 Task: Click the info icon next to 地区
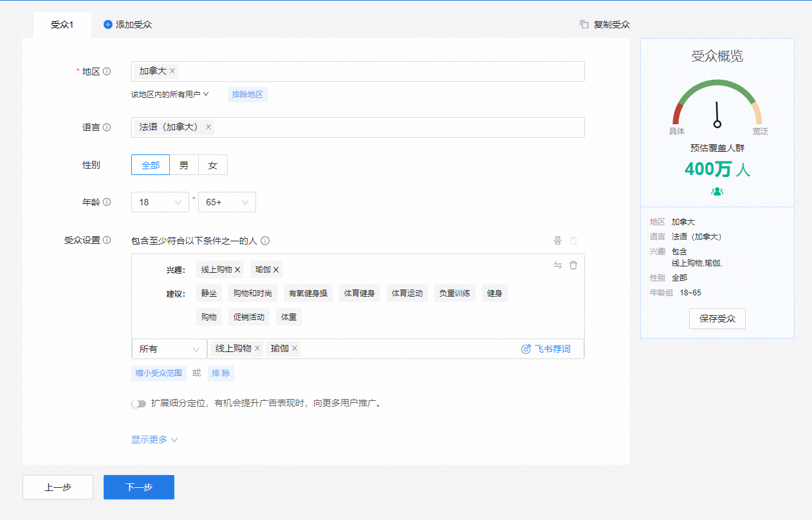107,71
